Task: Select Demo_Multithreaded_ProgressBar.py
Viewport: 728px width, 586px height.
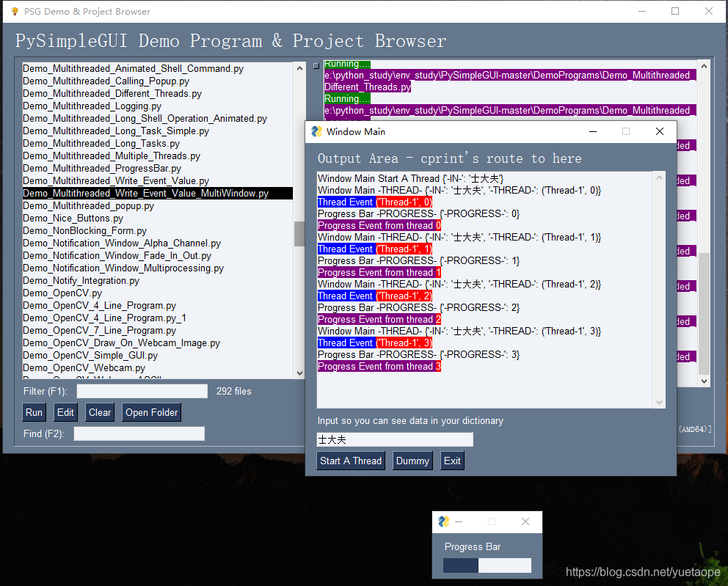Action: (157, 169)
